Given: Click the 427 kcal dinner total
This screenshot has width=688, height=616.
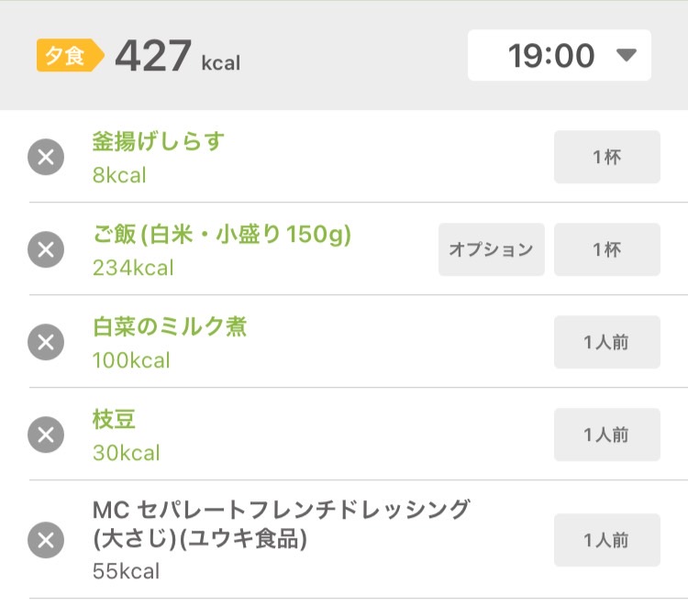Looking at the screenshot, I should point(178,56).
